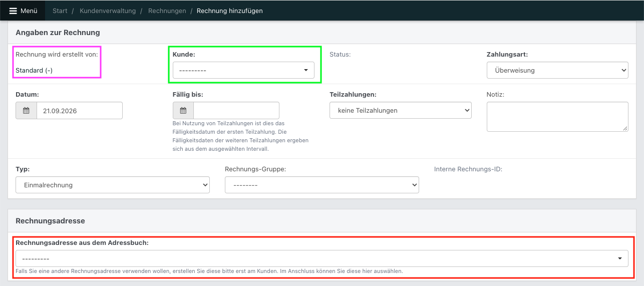644x286 pixels.
Task: Click the note about using another Rechnungsadresse
Action: 209,271
